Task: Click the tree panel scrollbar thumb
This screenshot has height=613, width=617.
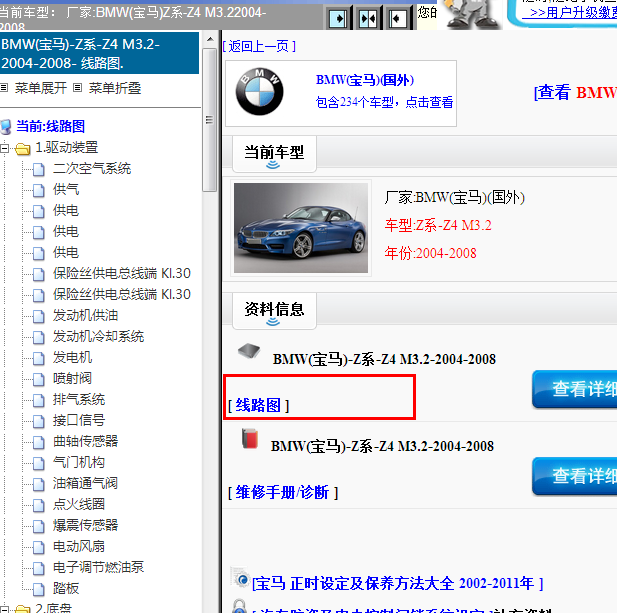Action: coord(210,120)
